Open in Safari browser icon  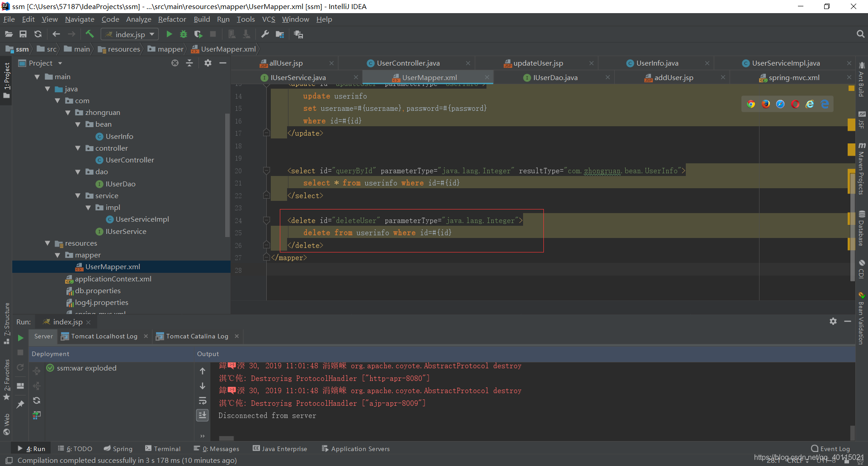pyautogui.click(x=780, y=105)
